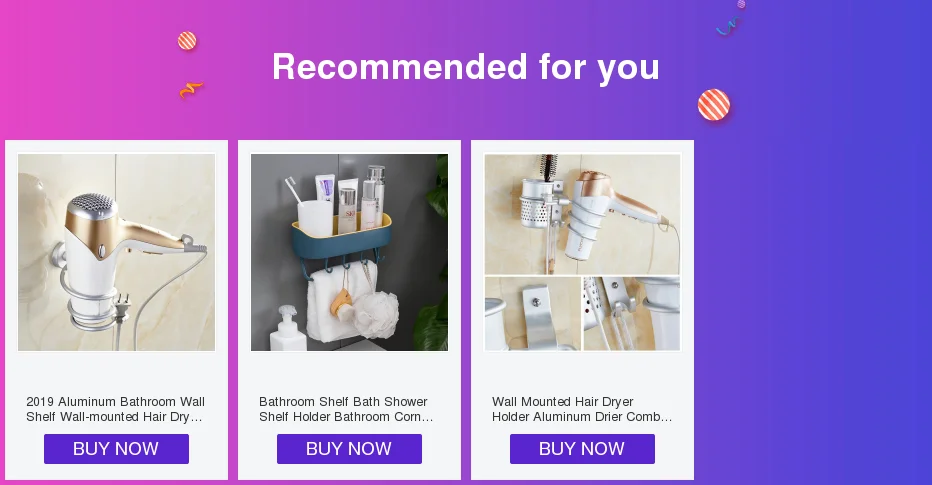The width and height of the screenshot is (932, 485).
Task: Click the mounting bracket close-up image
Action: 533,313
